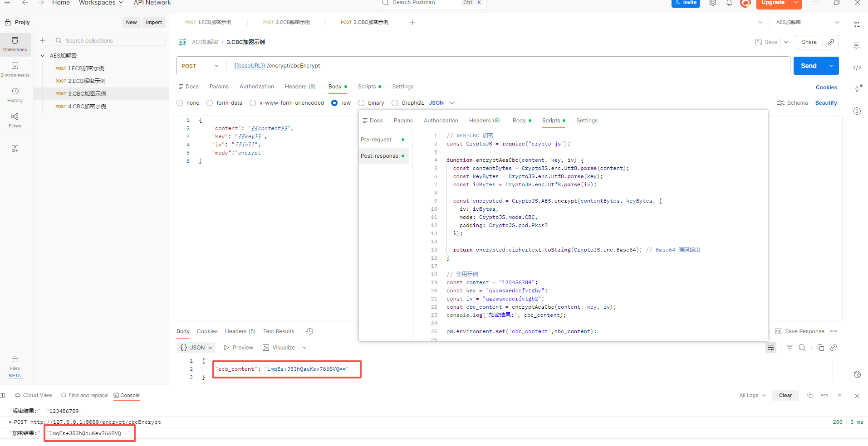
Task: Switch to the Params tab
Action: click(219, 87)
